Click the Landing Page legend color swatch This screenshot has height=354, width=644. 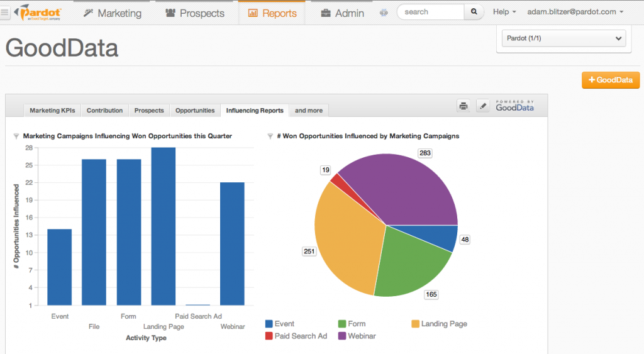(415, 324)
